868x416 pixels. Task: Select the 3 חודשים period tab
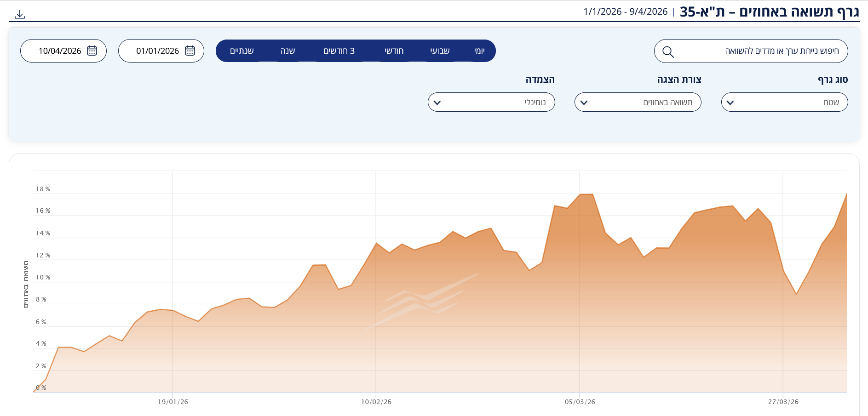click(x=339, y=51)
